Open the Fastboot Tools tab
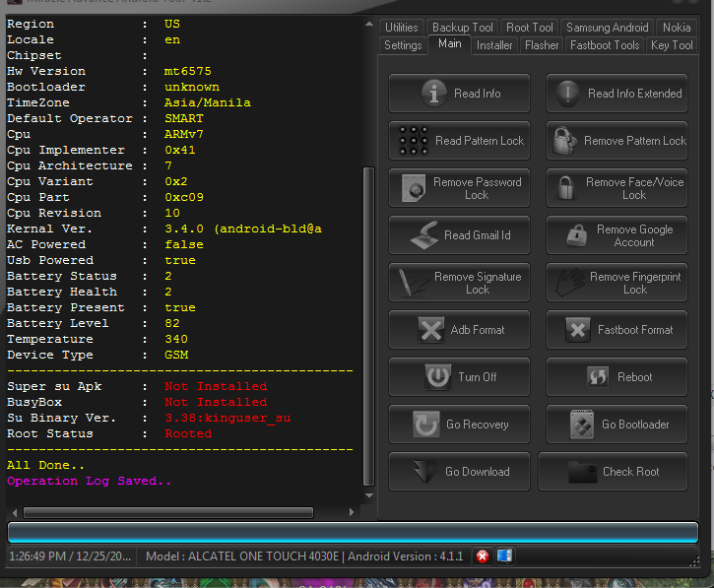The width and height of the screenshot is (714, 588). (605, 45)
